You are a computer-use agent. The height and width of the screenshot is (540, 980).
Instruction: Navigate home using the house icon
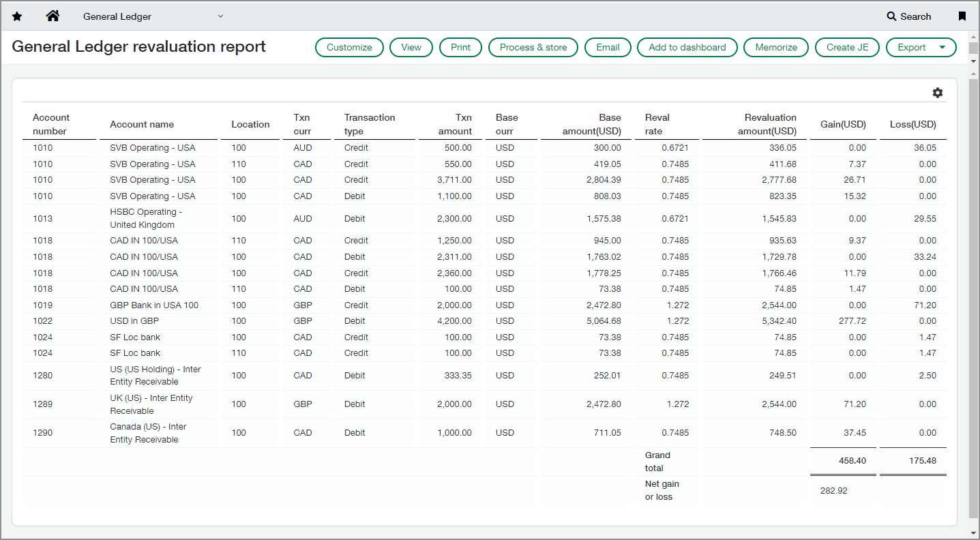click(x=53, y=16)
